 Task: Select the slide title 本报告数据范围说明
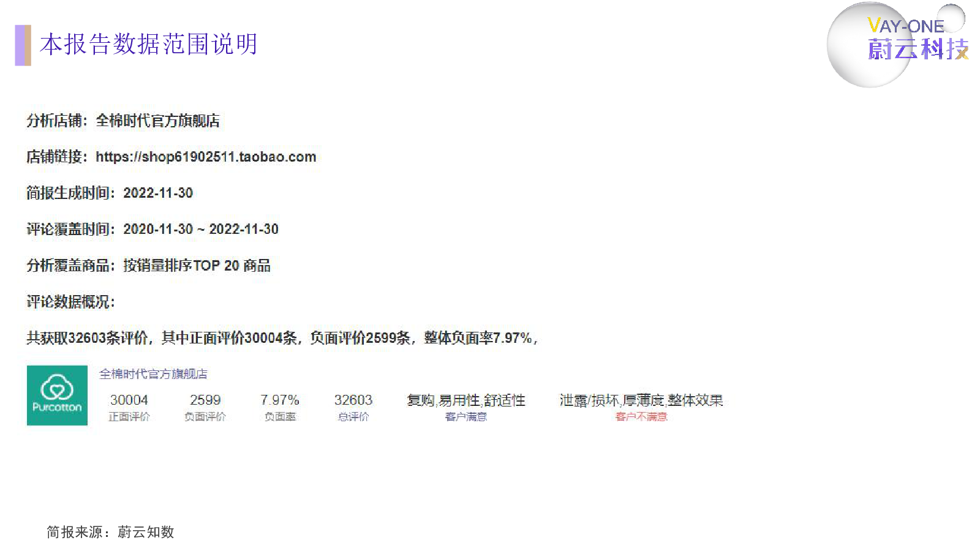coord(149,45)
